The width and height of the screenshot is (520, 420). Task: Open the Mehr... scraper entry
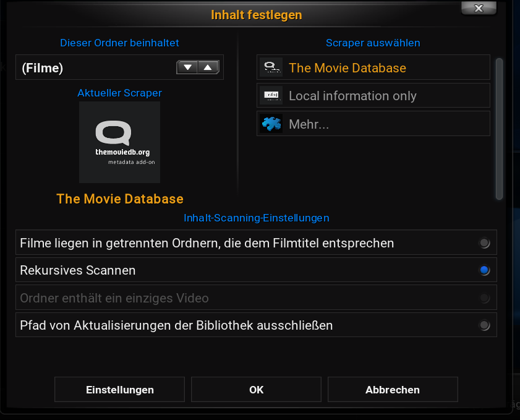click(373, 124)
